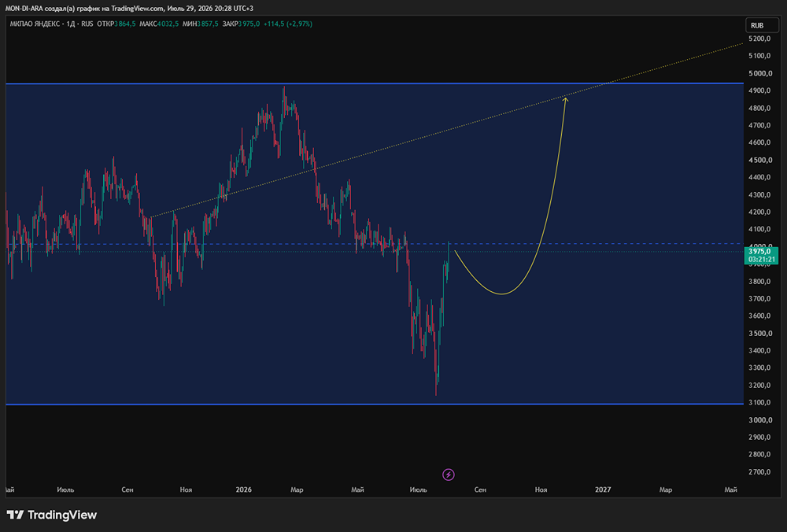Click the ЗАКР closing value 3975,0

tap(249, 24)
